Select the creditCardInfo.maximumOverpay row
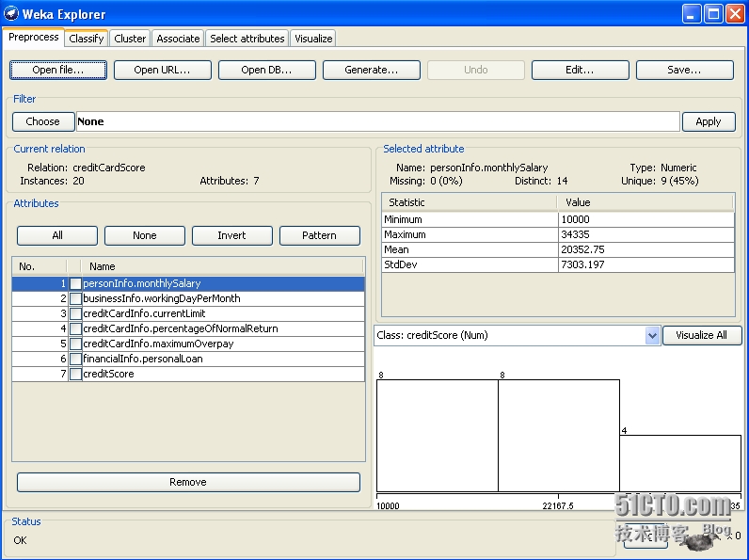Screen dimensions: 749x560 point(188,344)
